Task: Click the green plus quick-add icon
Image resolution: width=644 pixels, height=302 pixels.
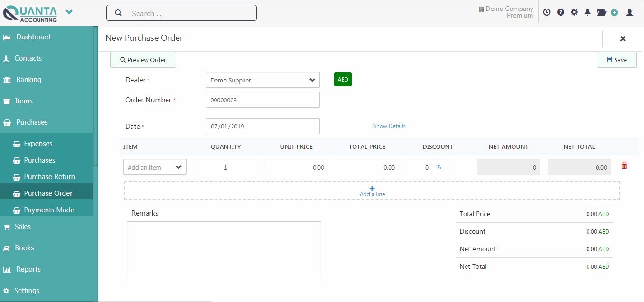Action: tap(615, 13)
